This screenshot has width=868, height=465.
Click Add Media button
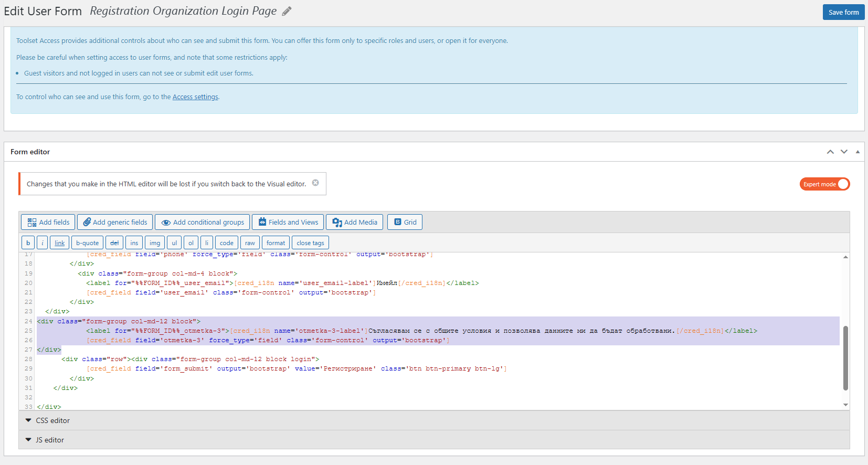click(355, 222)
